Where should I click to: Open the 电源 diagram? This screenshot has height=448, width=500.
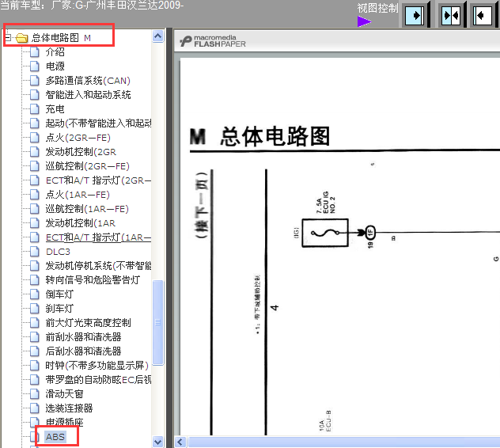[x=55, y=66]
